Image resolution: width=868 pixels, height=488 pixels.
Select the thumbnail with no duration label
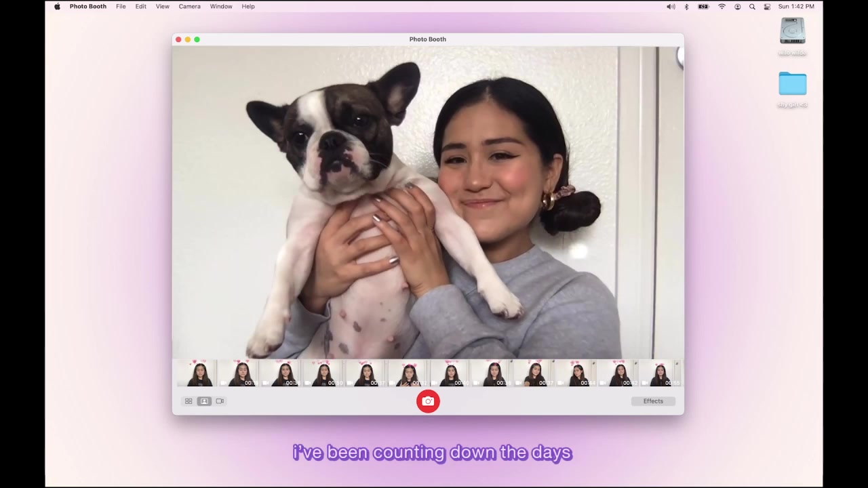coord(197,373)
